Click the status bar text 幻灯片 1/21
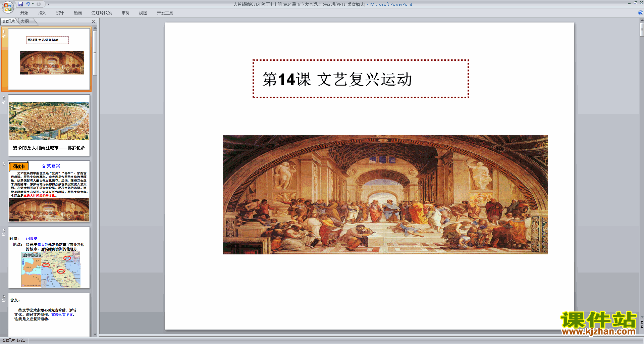 14,340
